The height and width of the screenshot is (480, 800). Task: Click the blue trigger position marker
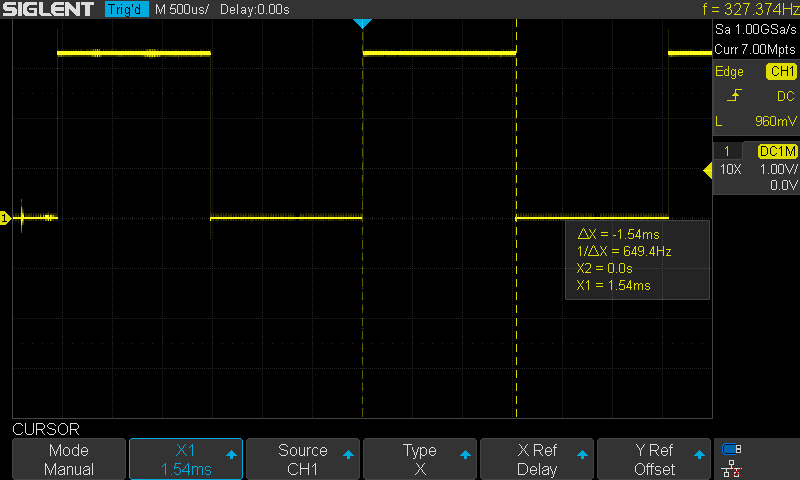pyautogui.click(x=362, y=23)
